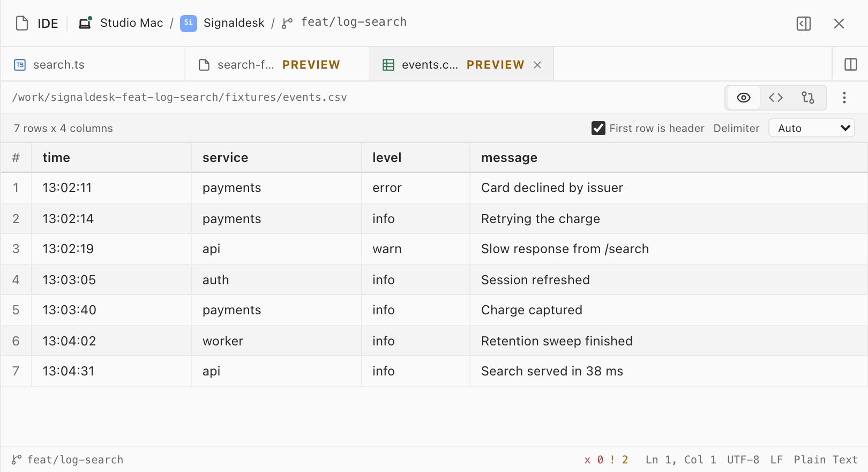The height and width of the screenshot is (472, 868).
Task: Click the table icon on events.c... tab
Action: coord(388,65)
